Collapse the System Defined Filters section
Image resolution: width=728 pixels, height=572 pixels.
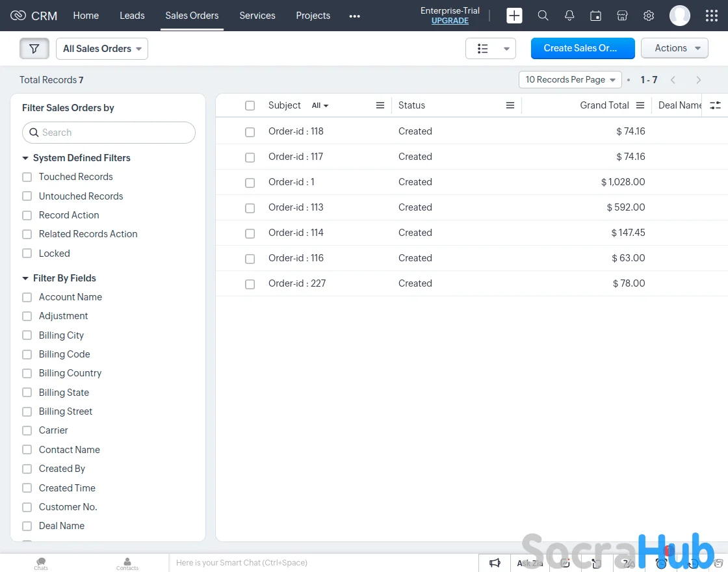(x=25, y=158)
